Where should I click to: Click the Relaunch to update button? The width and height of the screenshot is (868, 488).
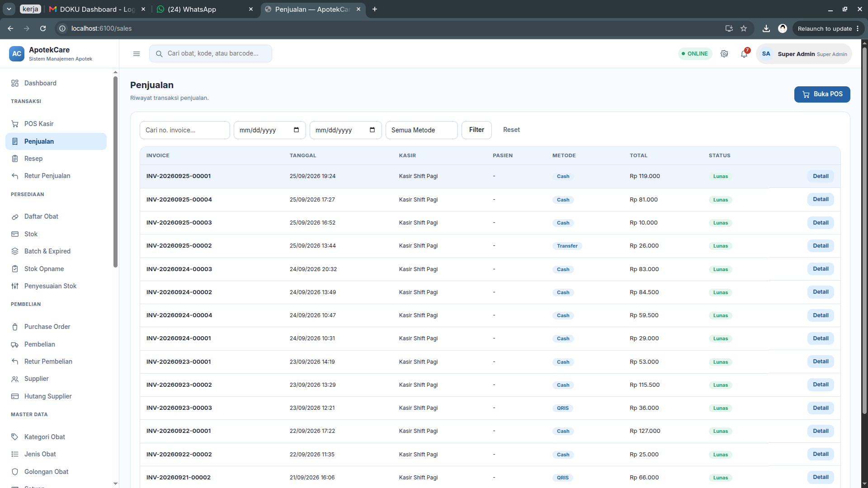click(x=828, y=28)
